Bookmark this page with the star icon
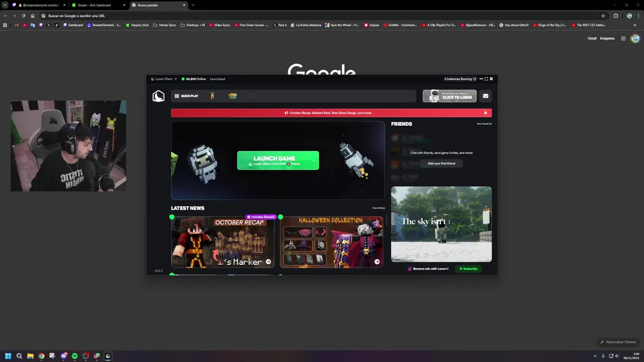 click(603, 16)
